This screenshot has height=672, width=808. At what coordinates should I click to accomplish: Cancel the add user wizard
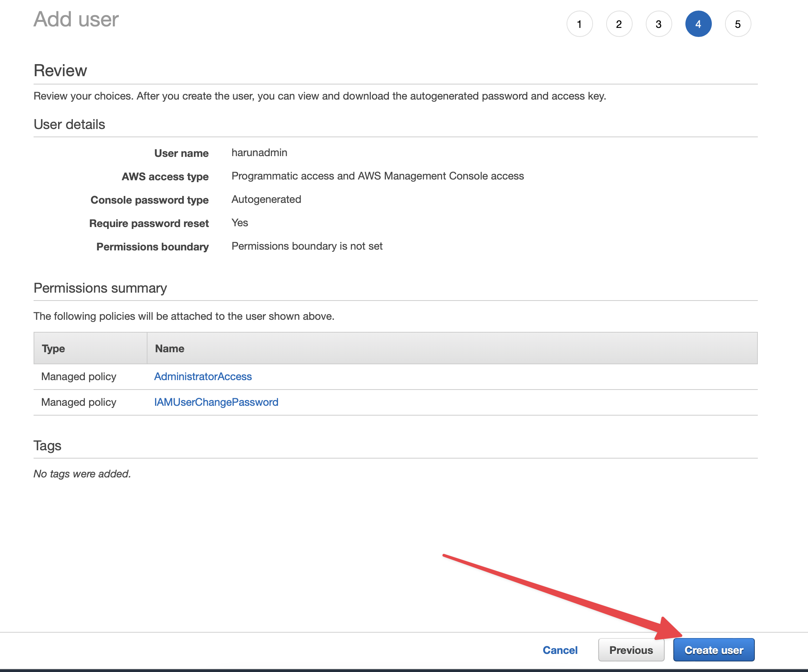[560, 650]
